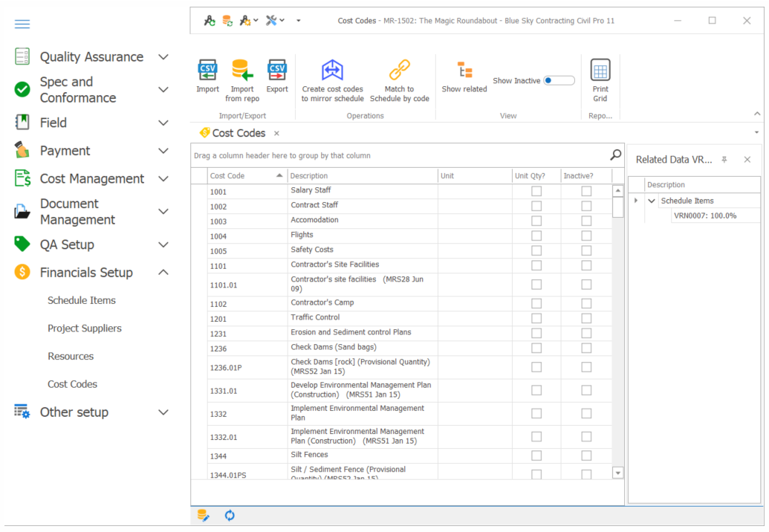Screen dimensions: 769x532
Task: Click the Other setup grid-gear icon
Action: [22, 412]
